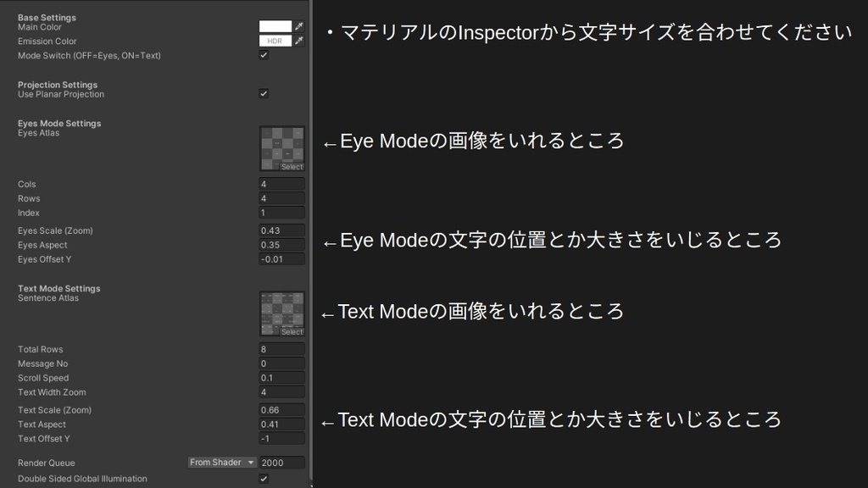This screenshot has height=488, width=868.
Task: Select the Index input field
Action: coord(282,213)
